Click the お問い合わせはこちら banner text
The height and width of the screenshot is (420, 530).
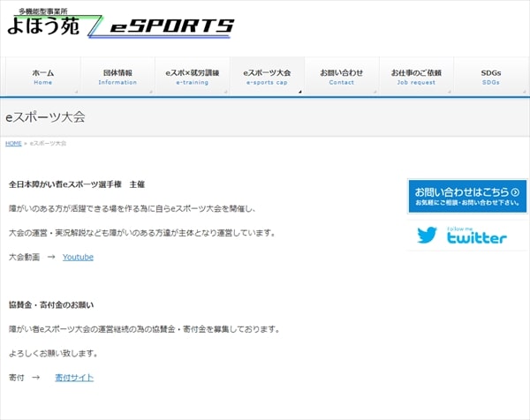[461, 191]
